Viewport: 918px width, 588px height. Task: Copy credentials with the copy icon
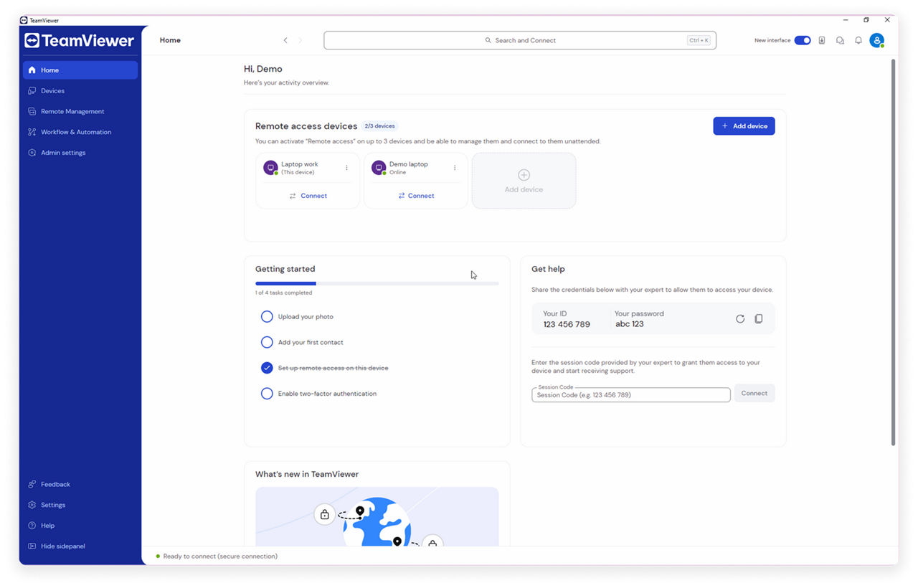click(x=759, y=319)
